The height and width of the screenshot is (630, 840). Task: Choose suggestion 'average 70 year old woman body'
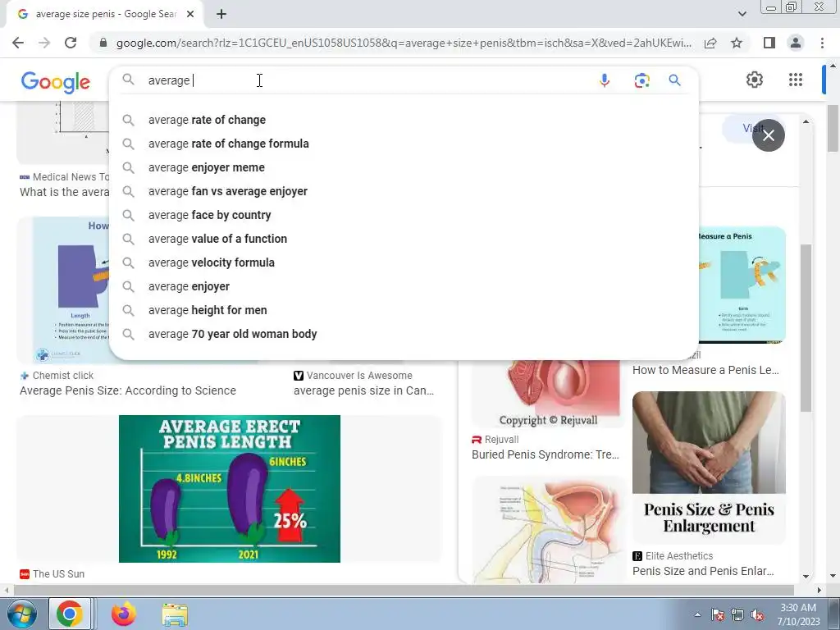(404, 334)
